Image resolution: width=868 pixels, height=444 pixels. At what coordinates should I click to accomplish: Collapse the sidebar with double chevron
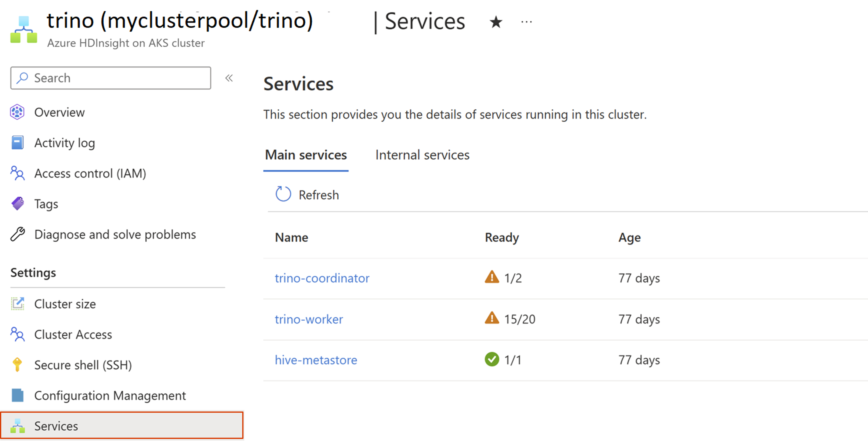coord(229,78)
